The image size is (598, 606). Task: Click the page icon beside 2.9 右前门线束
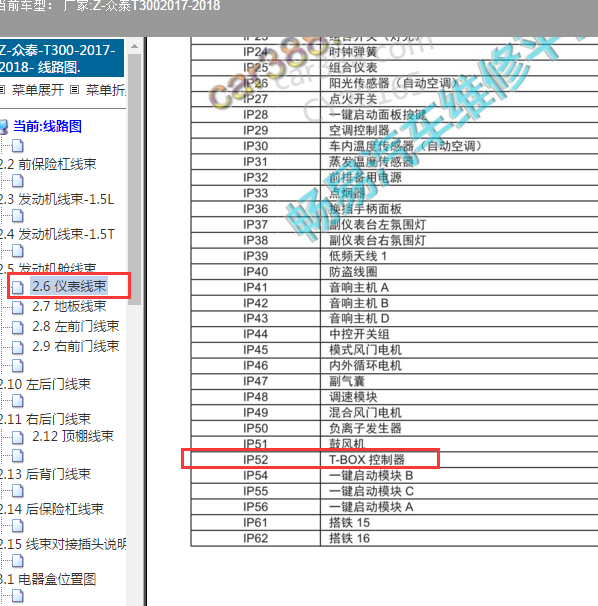point(17,347)
